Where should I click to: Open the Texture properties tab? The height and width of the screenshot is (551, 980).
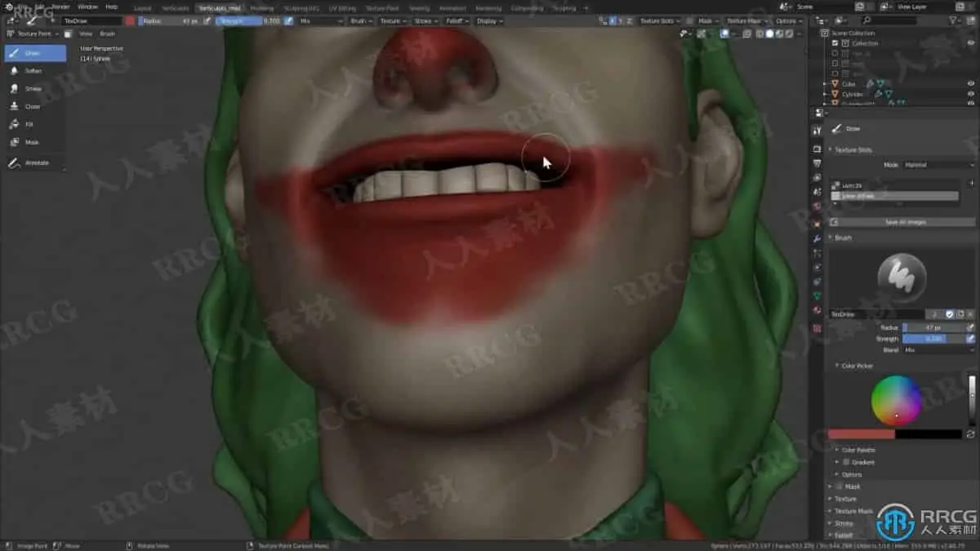(817, 327)
